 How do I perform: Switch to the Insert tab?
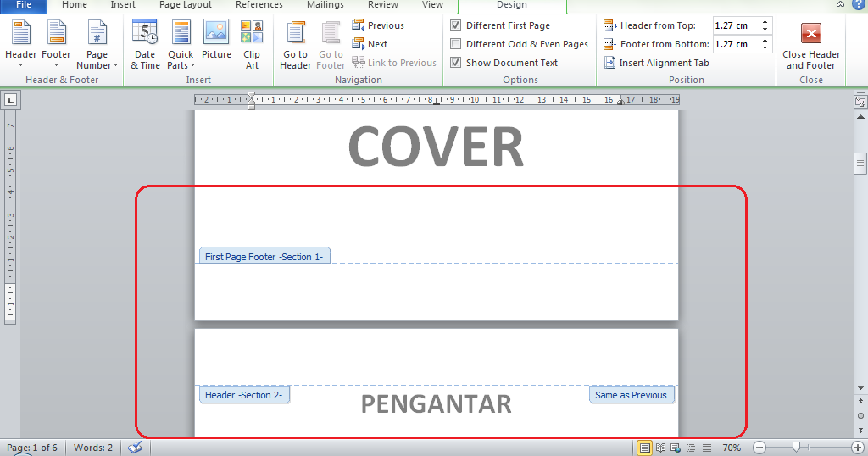point(123,5)
